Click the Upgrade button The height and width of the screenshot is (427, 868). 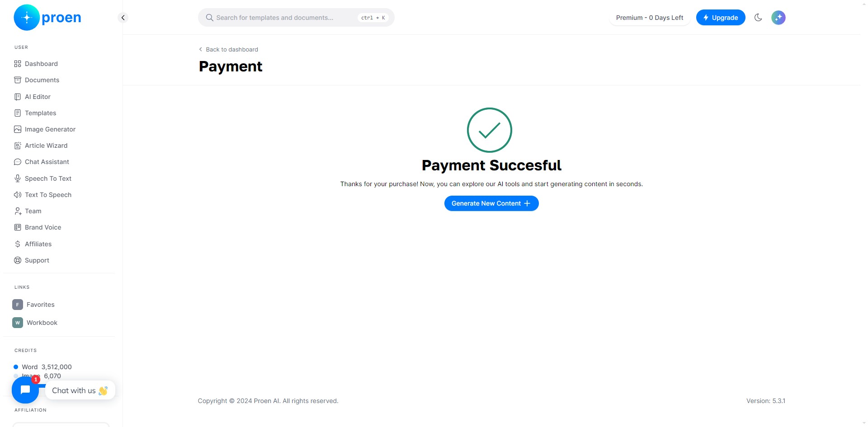pos(721,18)
